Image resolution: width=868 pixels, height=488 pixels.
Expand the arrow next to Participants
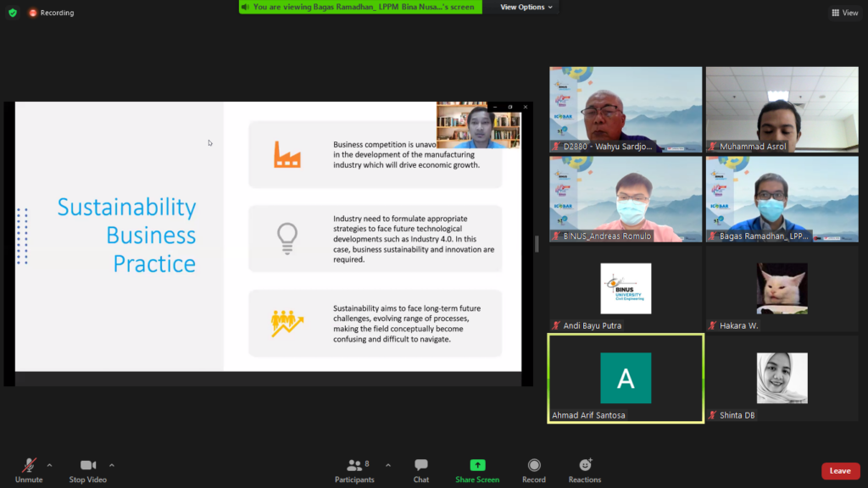(x=388, y=464)
